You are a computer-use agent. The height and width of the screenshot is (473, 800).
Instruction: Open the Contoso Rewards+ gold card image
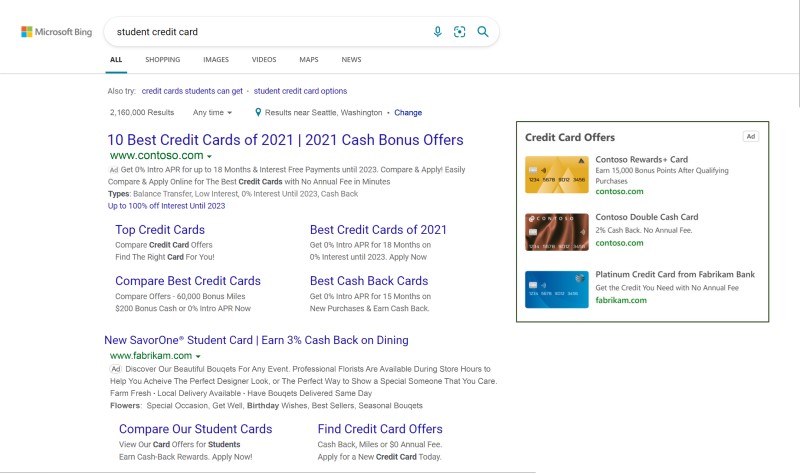pyautogui.click(x=557, y=175)
